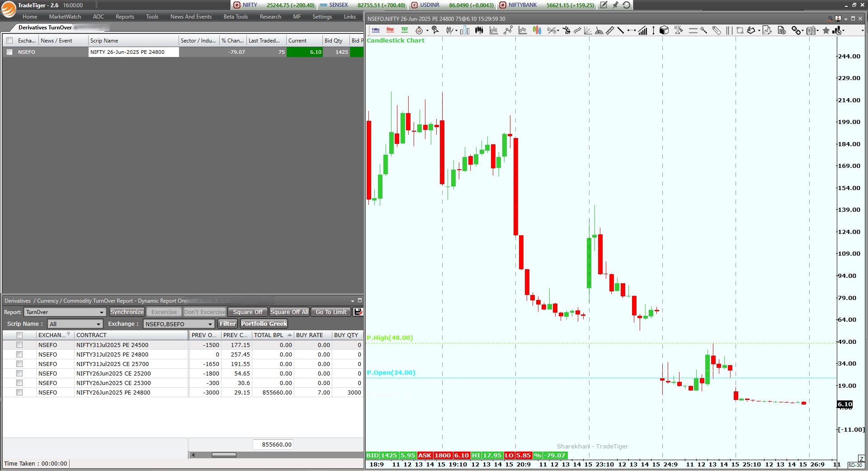Expand the open book icon dropdown
868x471 pixels.
(818, 31)
